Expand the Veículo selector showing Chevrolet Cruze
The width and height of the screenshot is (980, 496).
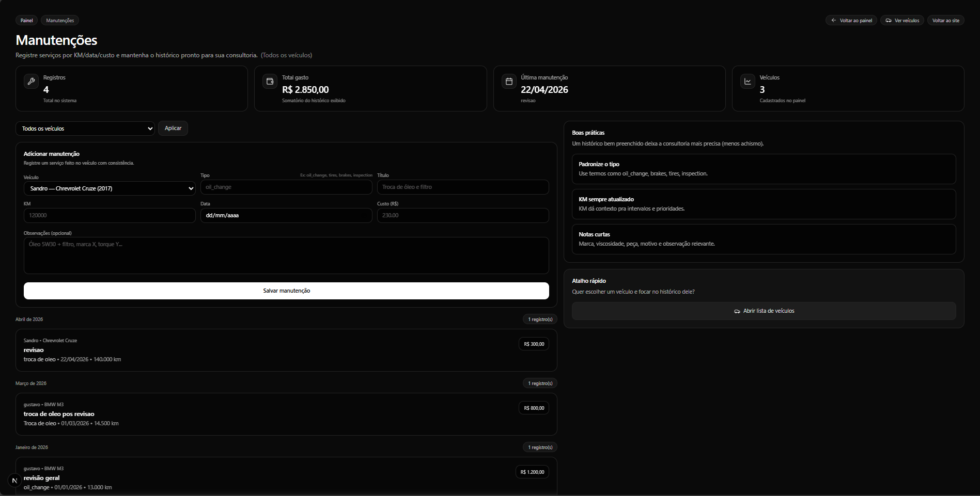click(x=110, y=188)
